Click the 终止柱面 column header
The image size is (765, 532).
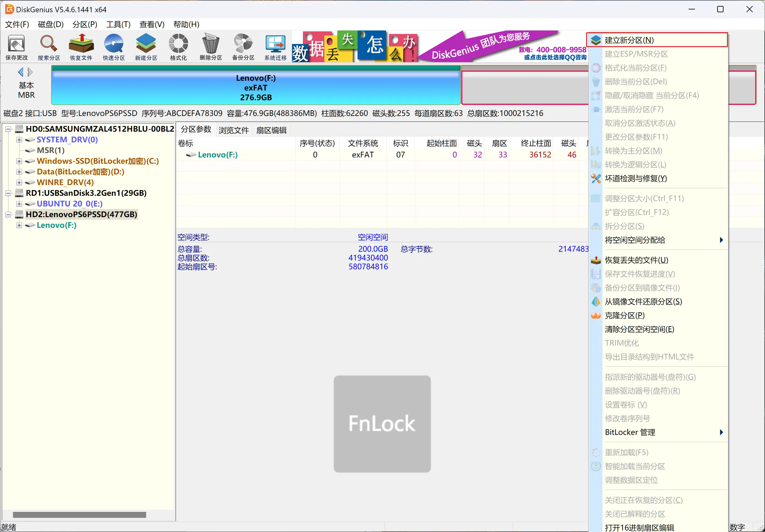tap(532, 143)
